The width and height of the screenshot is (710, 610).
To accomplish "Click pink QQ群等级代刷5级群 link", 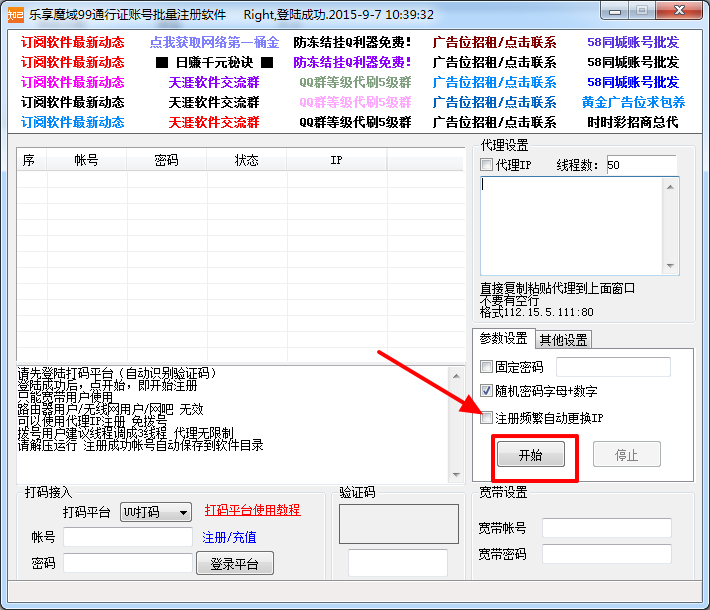I will pos(355,102).
